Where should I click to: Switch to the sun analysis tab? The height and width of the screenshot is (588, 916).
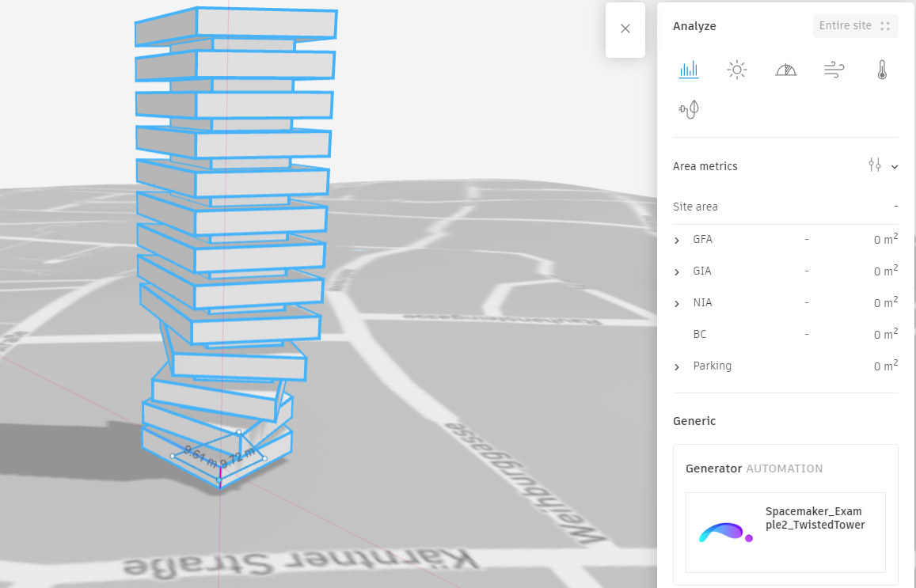737,69
